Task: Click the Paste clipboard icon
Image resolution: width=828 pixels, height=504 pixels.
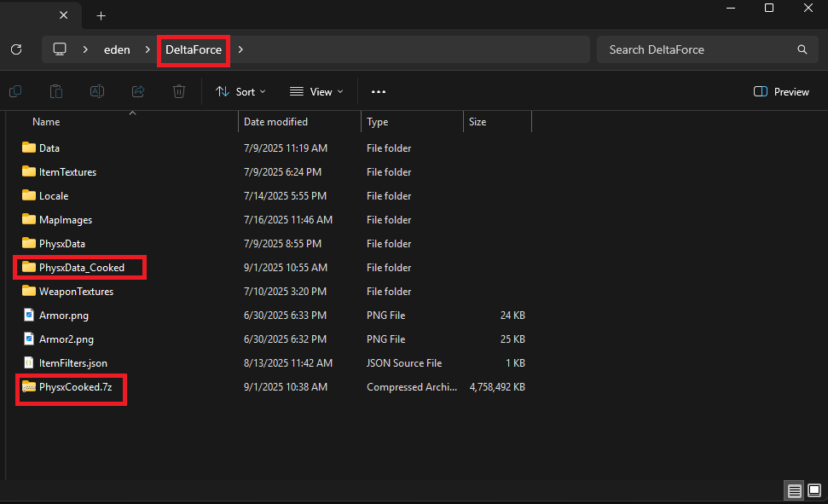Action: pos(55,91)
